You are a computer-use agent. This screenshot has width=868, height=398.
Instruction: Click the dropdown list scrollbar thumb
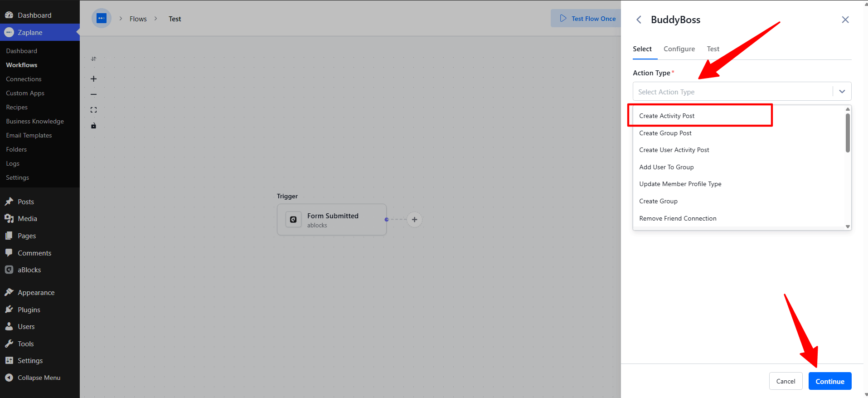[x=848, y=133]
